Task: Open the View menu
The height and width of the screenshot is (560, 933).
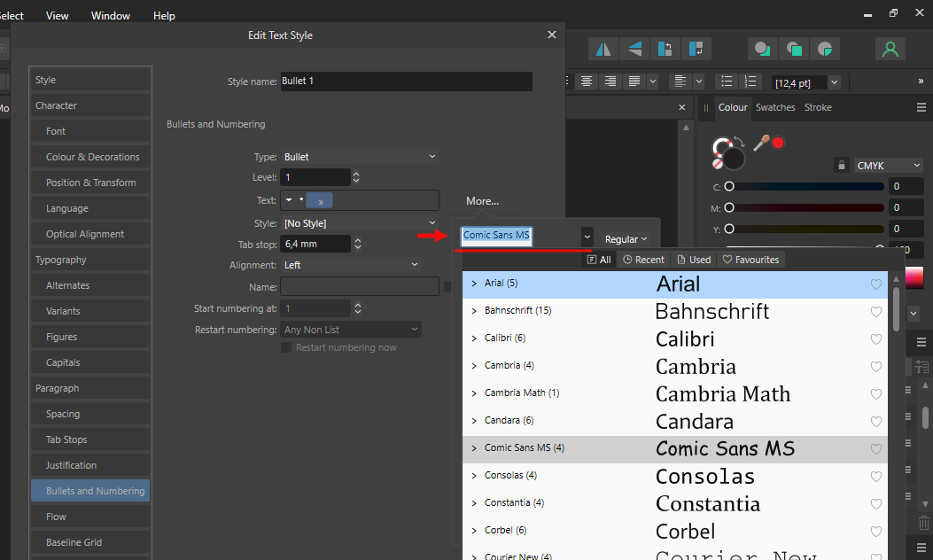Action: point(57,15)
